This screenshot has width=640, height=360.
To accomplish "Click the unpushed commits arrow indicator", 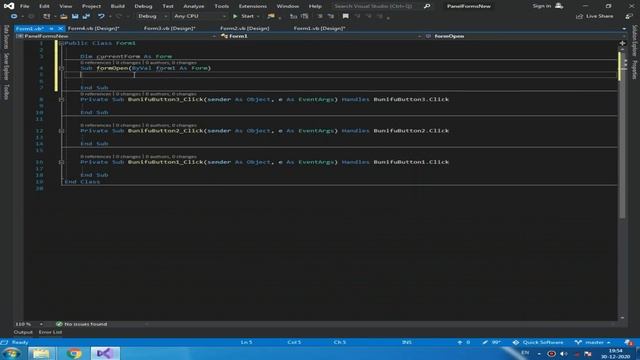I will (464, 342).
